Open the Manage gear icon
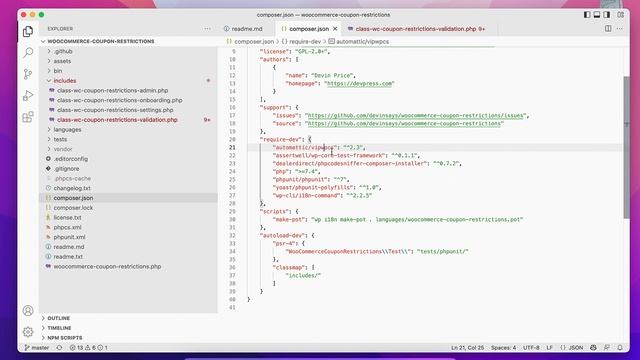 (x=28, y=332)
